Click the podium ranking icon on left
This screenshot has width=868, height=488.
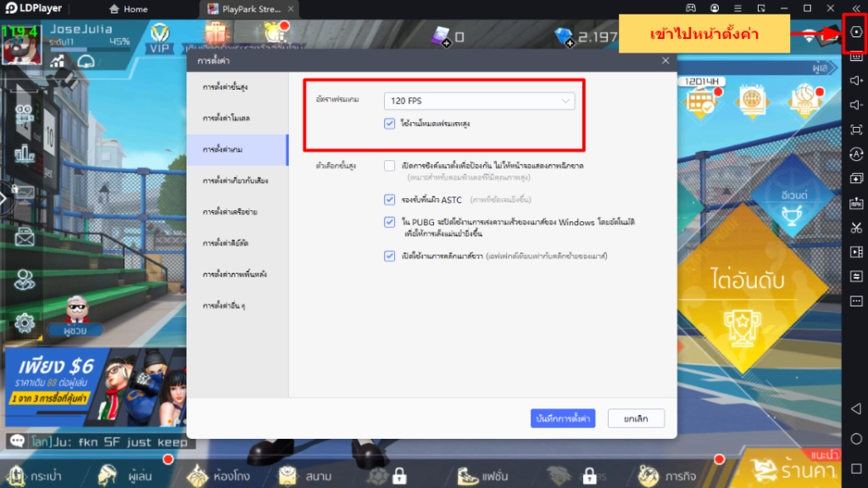[x=25, y=154]
